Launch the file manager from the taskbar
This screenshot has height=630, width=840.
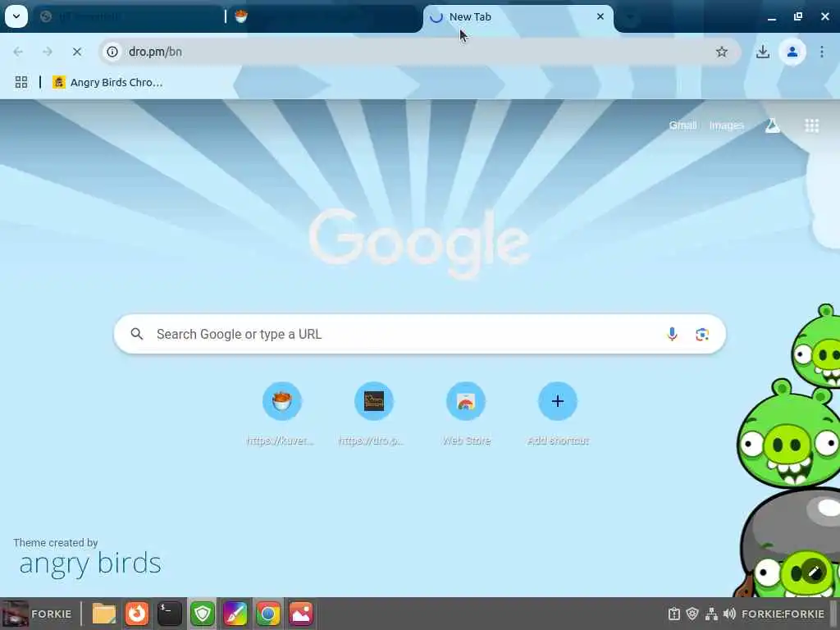(x=104, y=614)
